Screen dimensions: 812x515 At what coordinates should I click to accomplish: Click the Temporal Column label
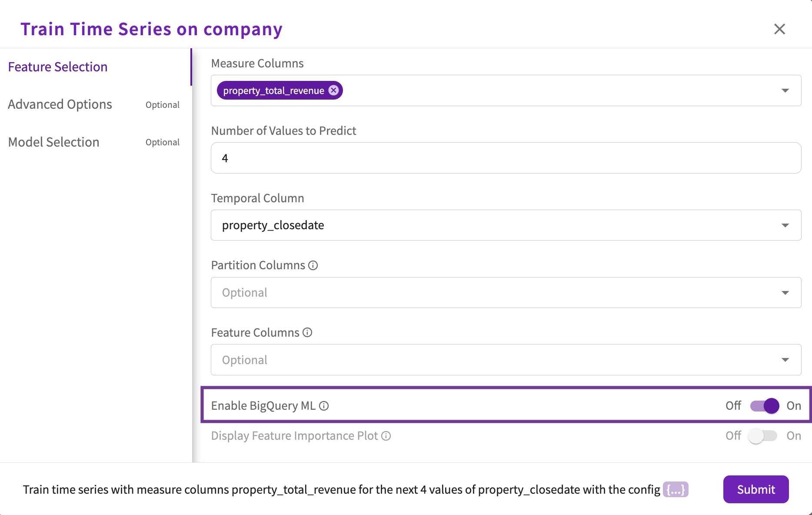point(258,198)
